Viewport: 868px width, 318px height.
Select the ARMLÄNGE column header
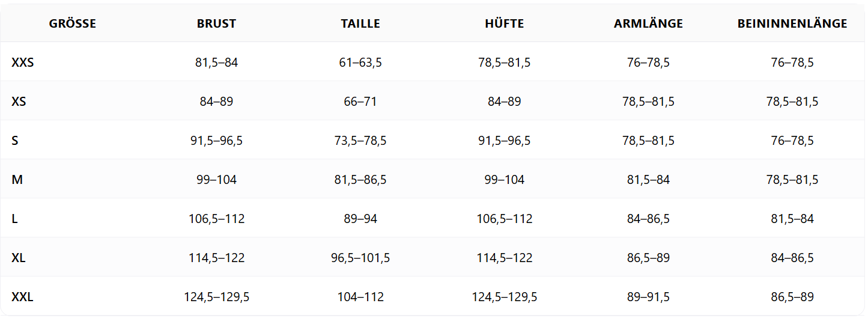click(x=648, y=24)
